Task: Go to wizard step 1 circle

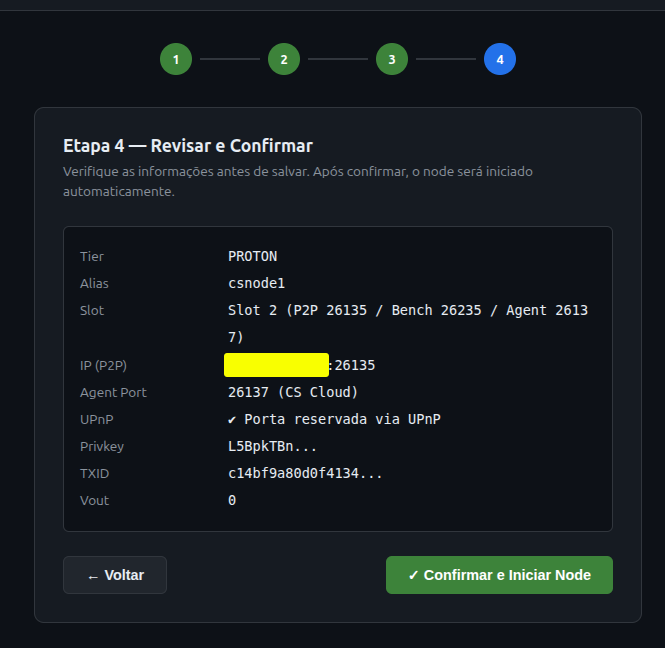Action: coord(176,59)
